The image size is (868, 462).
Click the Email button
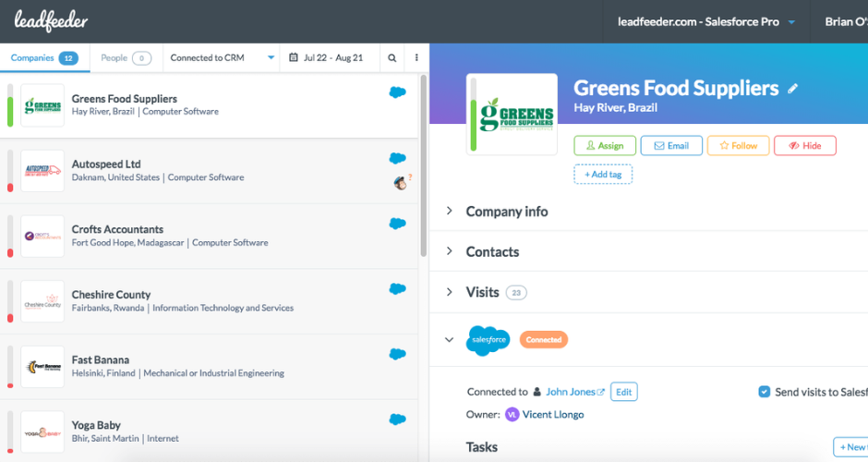click(671, 146)
